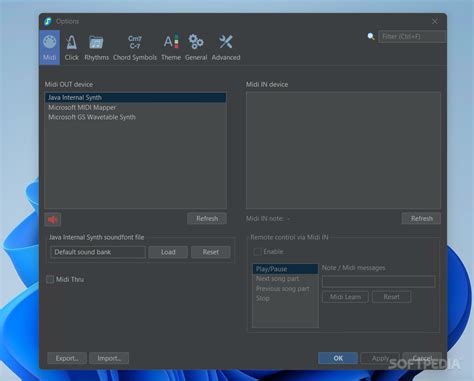Toggle the remote control Enable checkbox
The height and width of the screenshot is (381, 474).
click(x=257, y=252)
